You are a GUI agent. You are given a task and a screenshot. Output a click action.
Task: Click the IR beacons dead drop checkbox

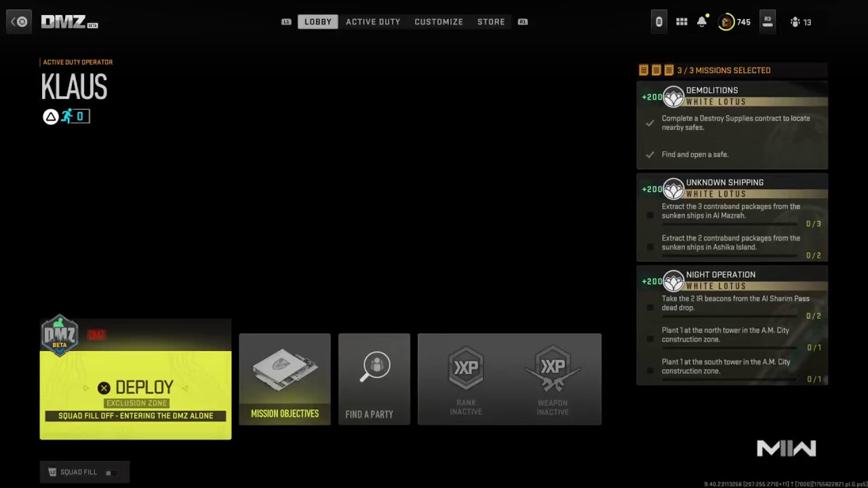(650, 307)
